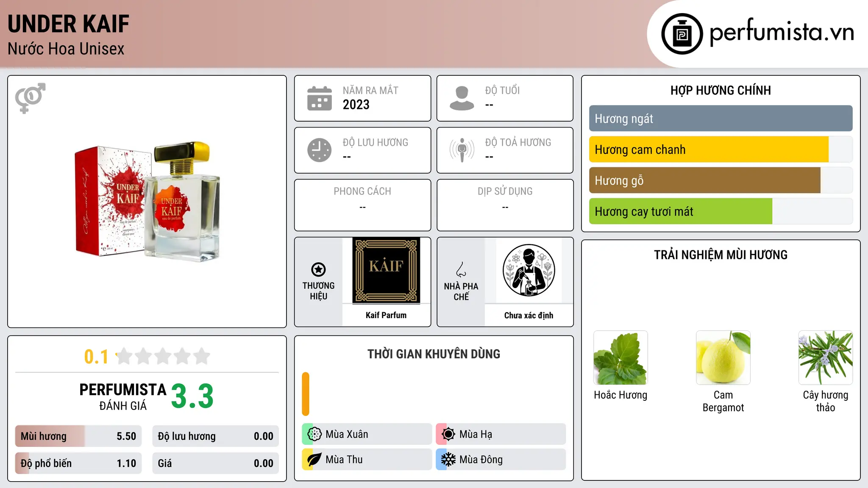Click the Chưa xác định perfumer name
The height and width of the screenshot is (488, 868).
tap(529, 315)
